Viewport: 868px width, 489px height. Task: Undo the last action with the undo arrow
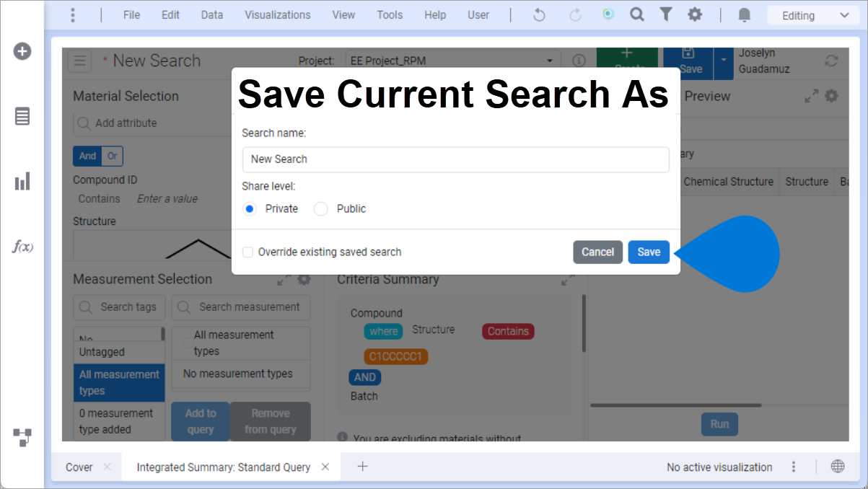[x=539, y=14]
